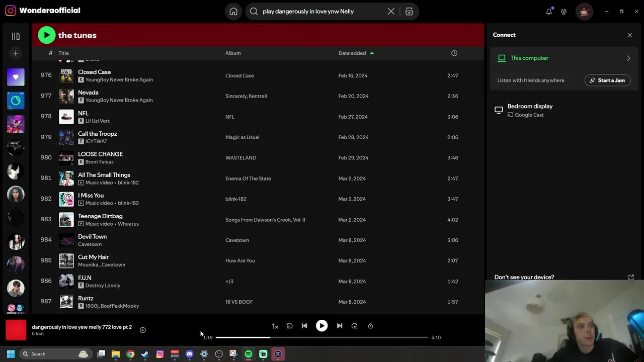Viewport: 644px width, 362px height.
Task: Skip forward 15 seconds
Action: (354, 326)
